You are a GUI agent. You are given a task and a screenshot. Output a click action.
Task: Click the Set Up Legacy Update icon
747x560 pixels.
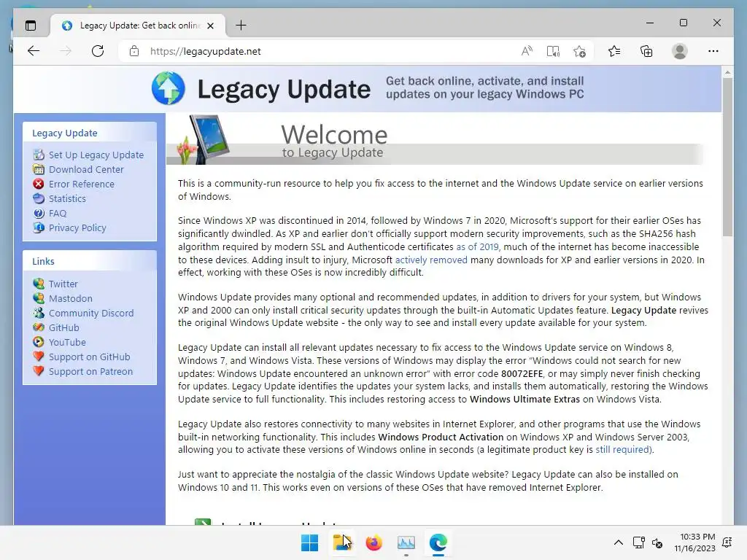tap(39, 155)
